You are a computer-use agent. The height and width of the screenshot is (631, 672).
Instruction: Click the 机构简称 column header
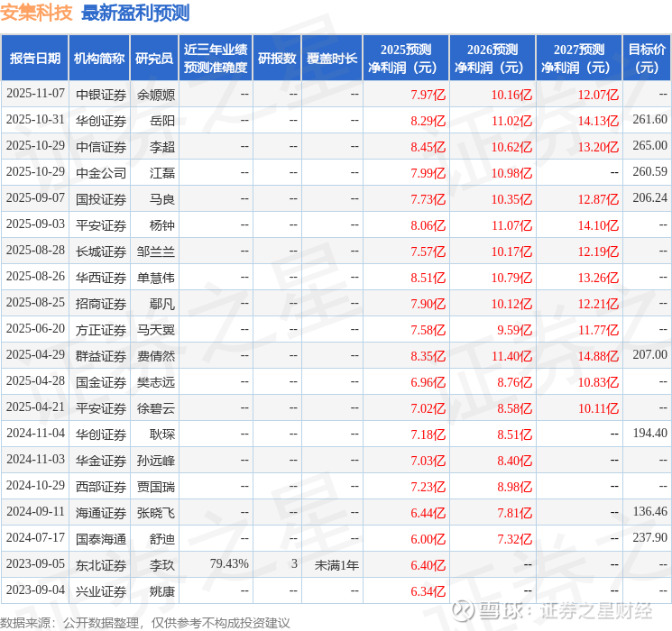pyautogui.click(x=99, y=59)
